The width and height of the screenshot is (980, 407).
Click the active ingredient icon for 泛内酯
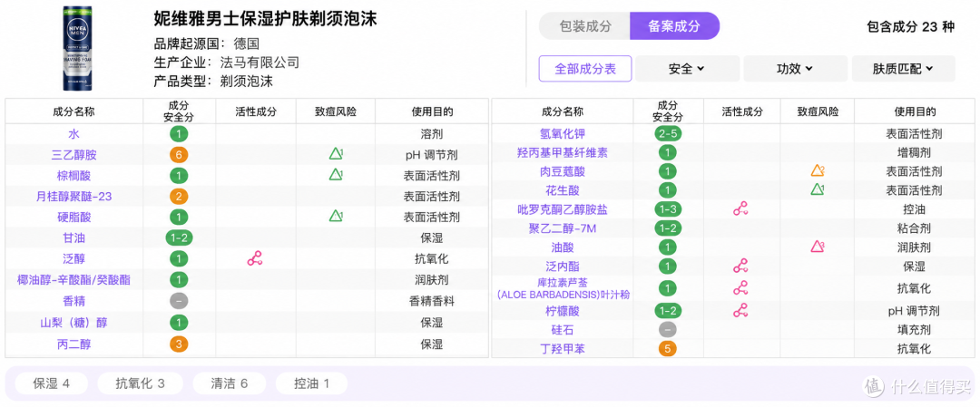[740, 266]
